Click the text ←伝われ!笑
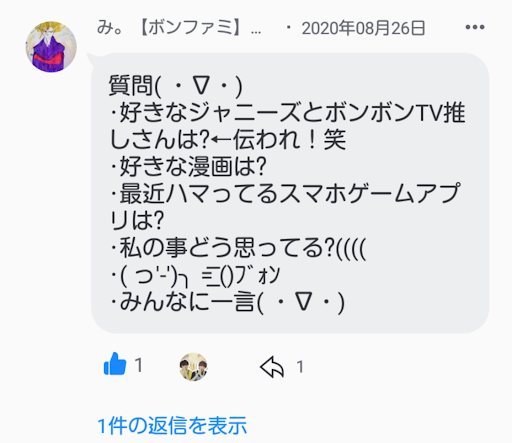The image size is (512, 443). 279,140
